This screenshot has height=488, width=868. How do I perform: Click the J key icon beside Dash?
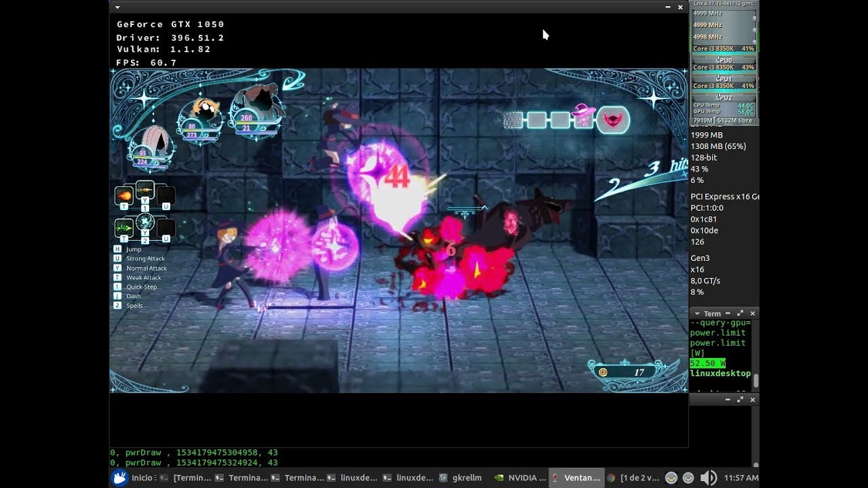click(117, 296)
